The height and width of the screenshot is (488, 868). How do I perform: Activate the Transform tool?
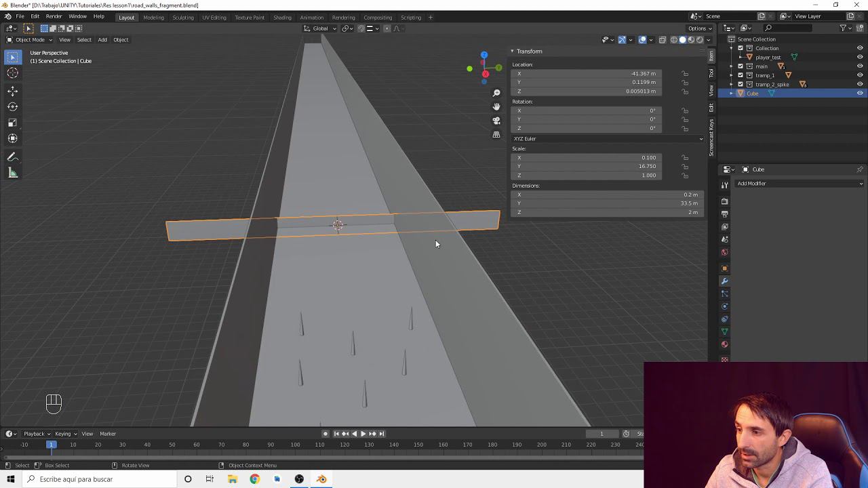[x=13, y=138]
